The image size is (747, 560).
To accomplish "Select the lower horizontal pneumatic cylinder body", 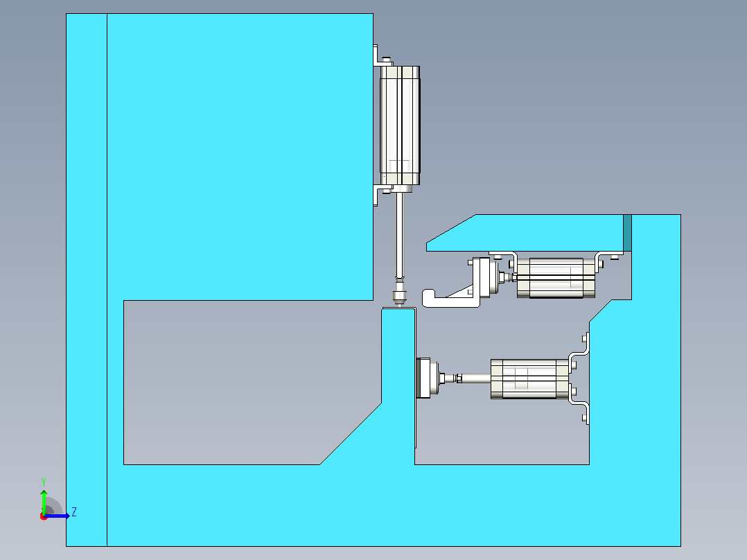I will point(529,379).
